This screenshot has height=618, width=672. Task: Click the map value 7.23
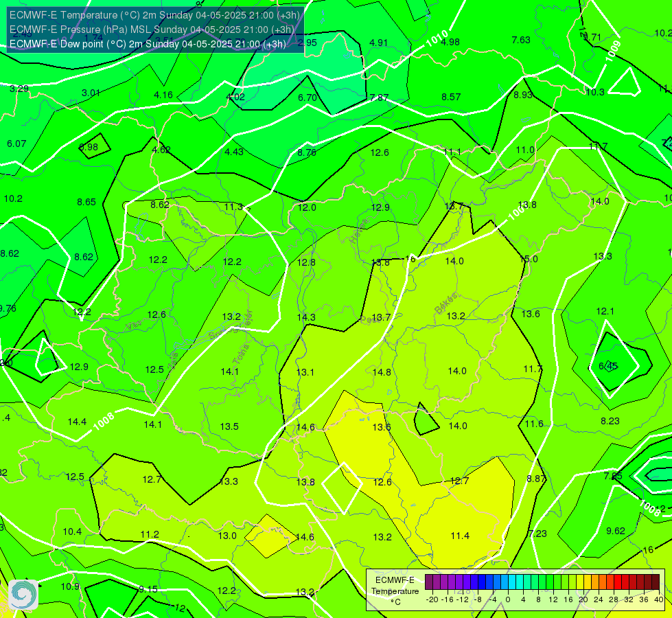(537, 534)
